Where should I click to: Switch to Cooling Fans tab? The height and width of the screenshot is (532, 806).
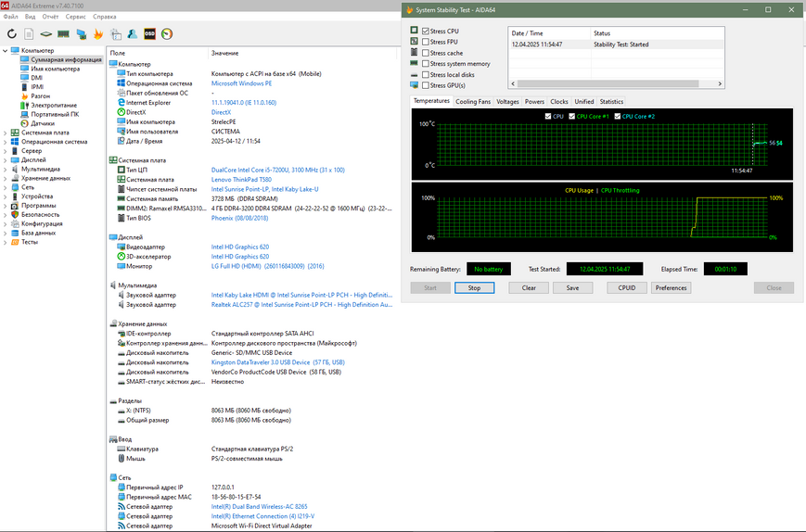[473, 102]
